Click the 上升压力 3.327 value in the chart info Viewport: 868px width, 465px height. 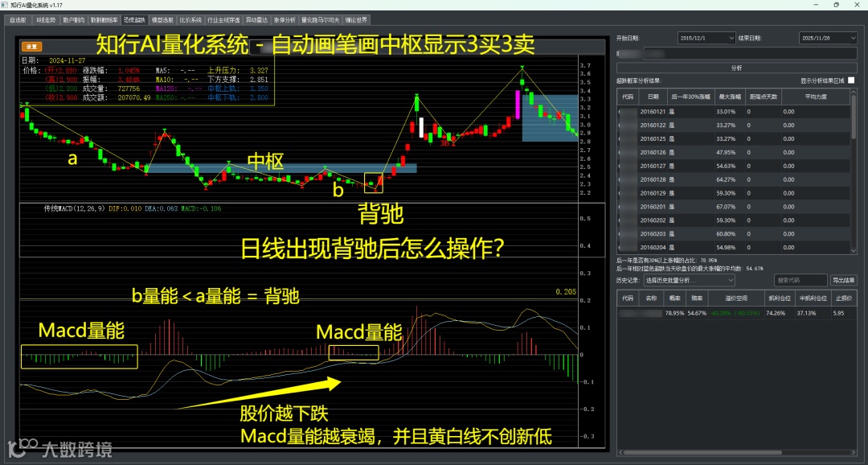(x=259, y=70)
